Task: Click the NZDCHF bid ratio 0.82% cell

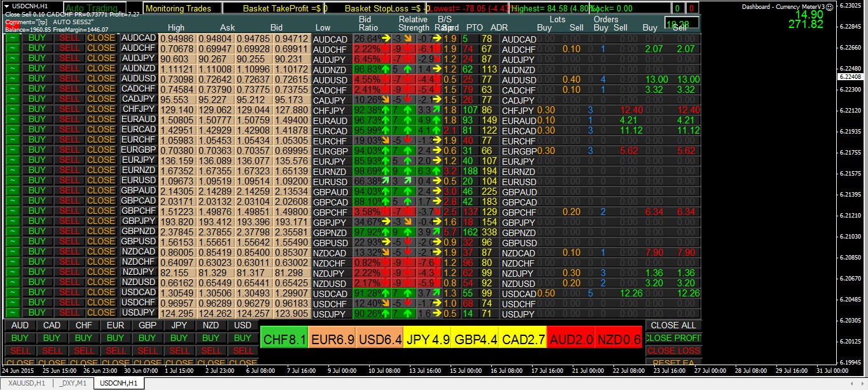Action: (372, 263)
